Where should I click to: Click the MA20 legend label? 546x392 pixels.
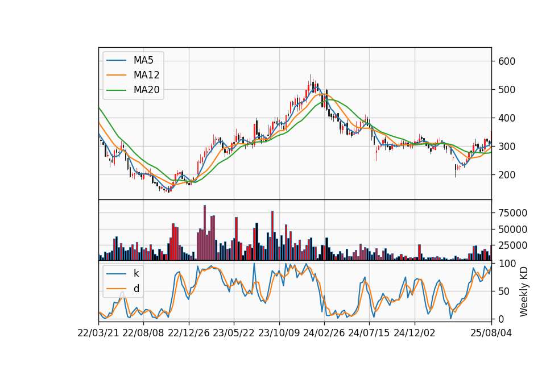coord(146,90)
